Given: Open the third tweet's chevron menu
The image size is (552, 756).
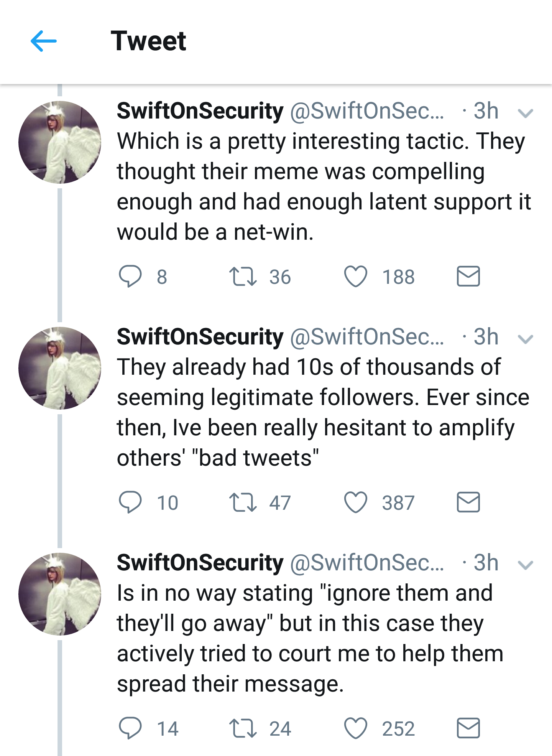Looking at the screenshot, I should 525,565.
